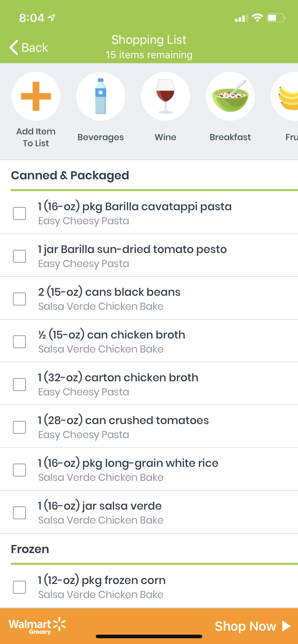
Task: Select the Frozen section header
Action: [x=30, y=549]
